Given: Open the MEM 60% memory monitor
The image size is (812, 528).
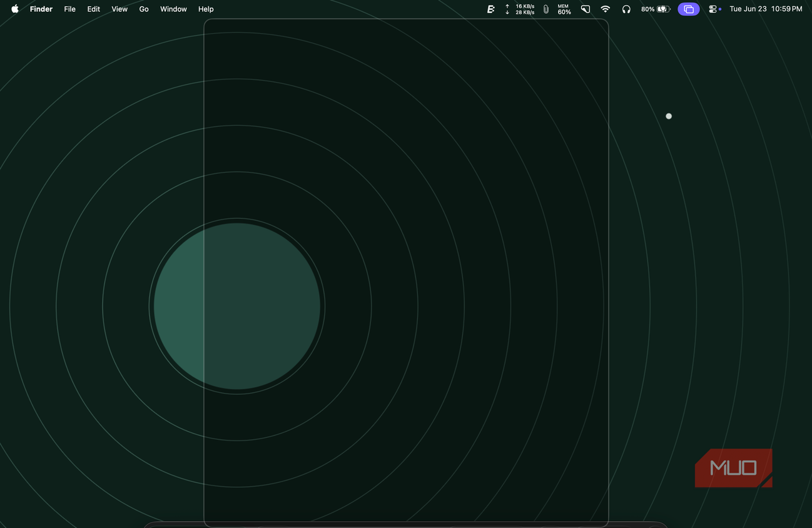Looking at the screenshot, I should click(564, 9).
